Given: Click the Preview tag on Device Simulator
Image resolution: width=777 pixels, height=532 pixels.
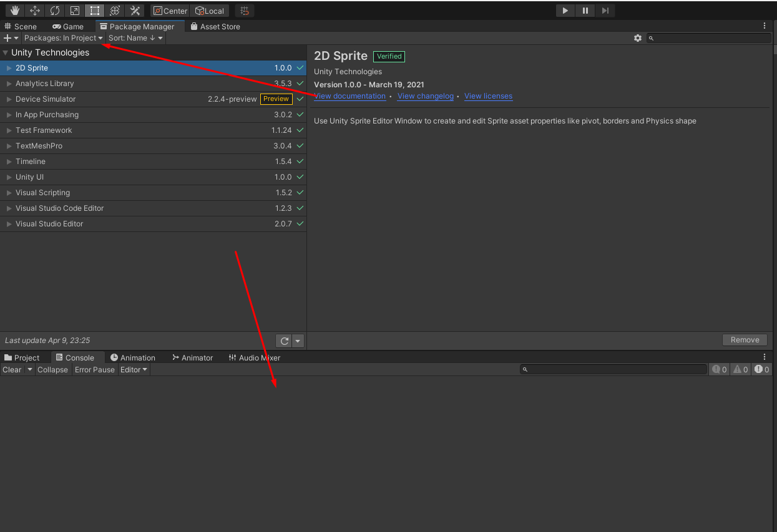Looking at the screenshot, I should (276, 99).
